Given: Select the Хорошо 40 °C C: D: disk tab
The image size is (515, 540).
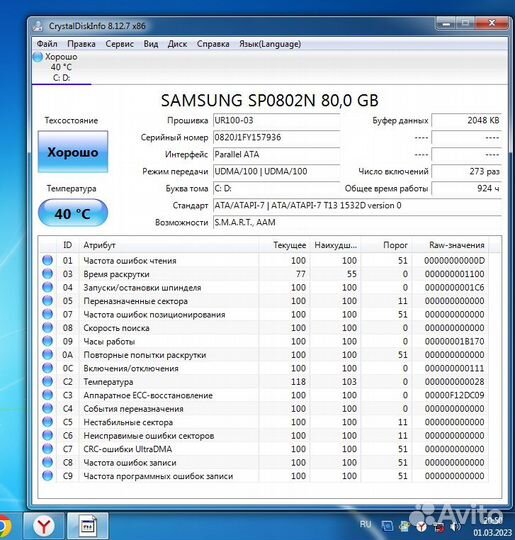Looking at the screenshot, I should point(61,67).
